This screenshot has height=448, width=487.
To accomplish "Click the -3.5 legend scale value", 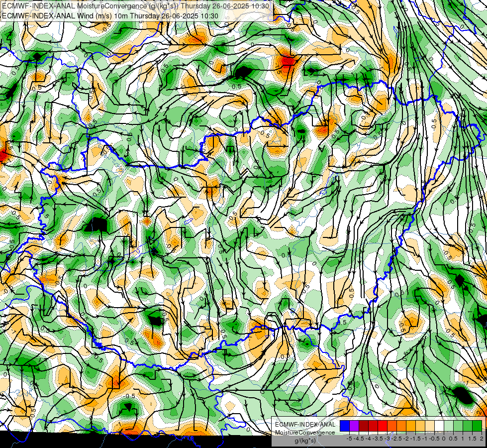I will 378,439.
